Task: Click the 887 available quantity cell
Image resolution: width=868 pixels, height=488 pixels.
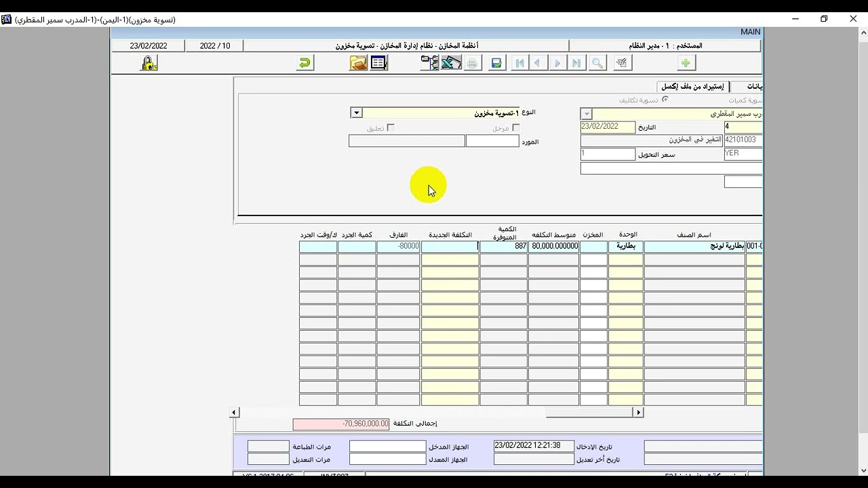Action: point(504,247)
